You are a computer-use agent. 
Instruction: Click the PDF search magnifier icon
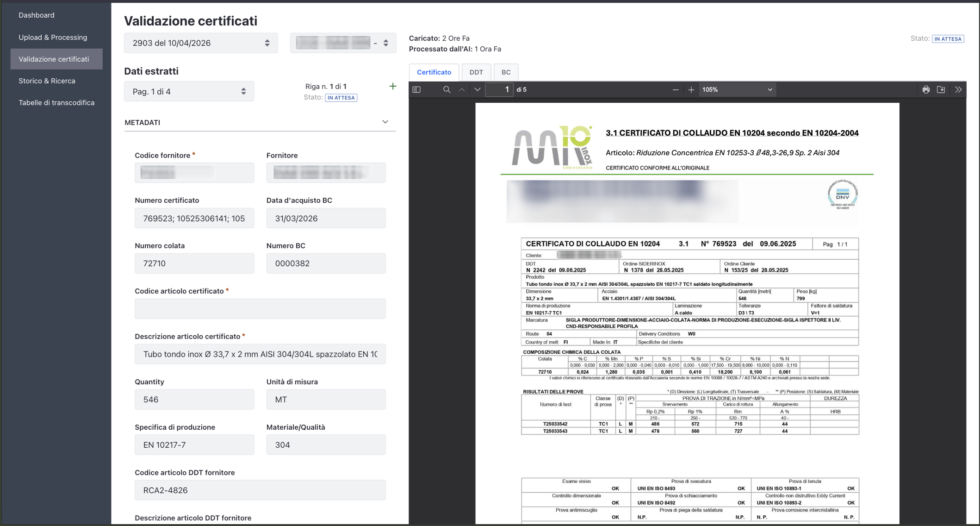pyautogui.click(x=447, y=90)
